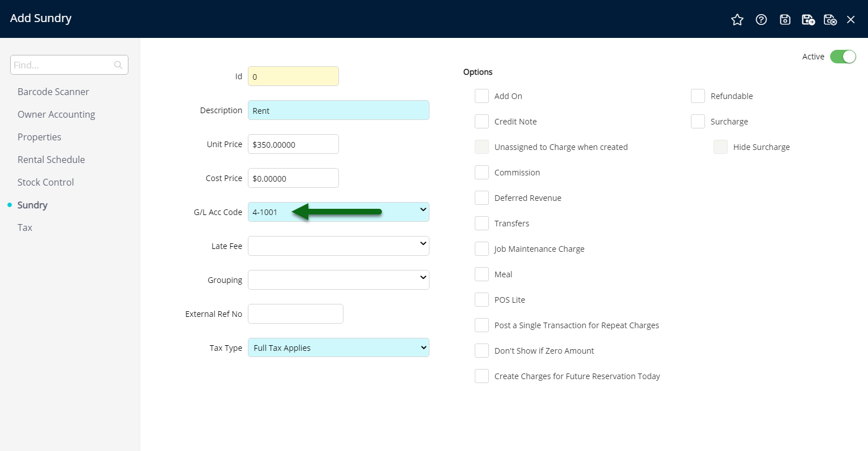Enable the Meal checkbox
The image size is (868, 451).
482,274
